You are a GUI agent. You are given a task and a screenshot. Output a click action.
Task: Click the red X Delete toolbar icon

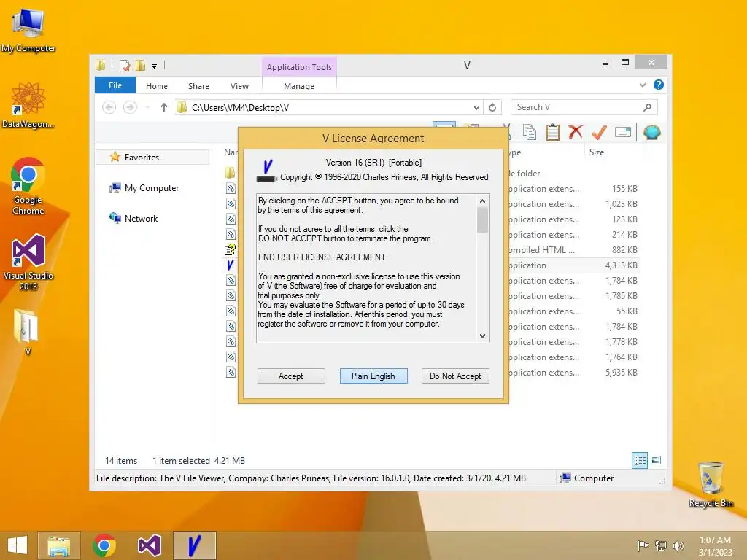(576, 132)
